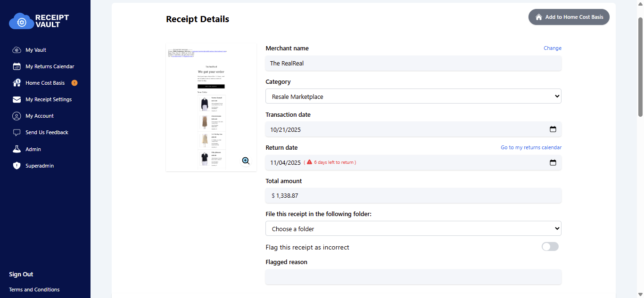Click the "6 days left to return" text
644x298 pixels.
333,162
